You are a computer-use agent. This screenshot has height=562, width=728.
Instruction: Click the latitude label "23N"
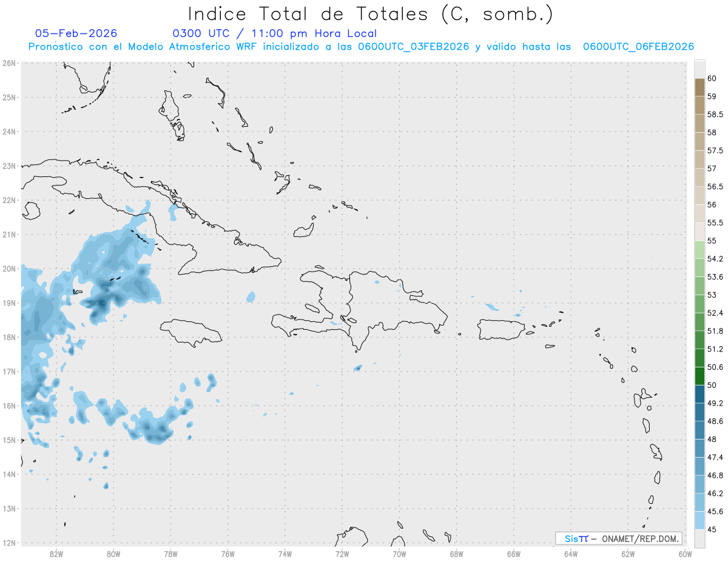pyautogui.click(x=9, y=166)
